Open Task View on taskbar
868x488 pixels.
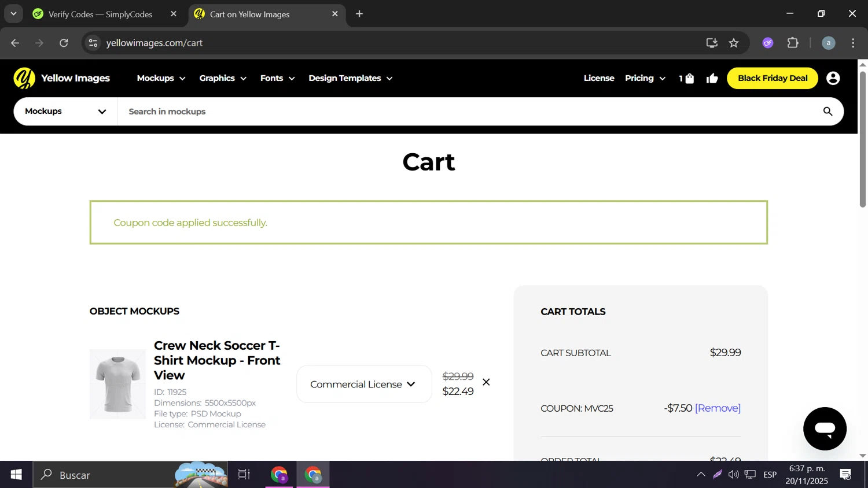244,475
